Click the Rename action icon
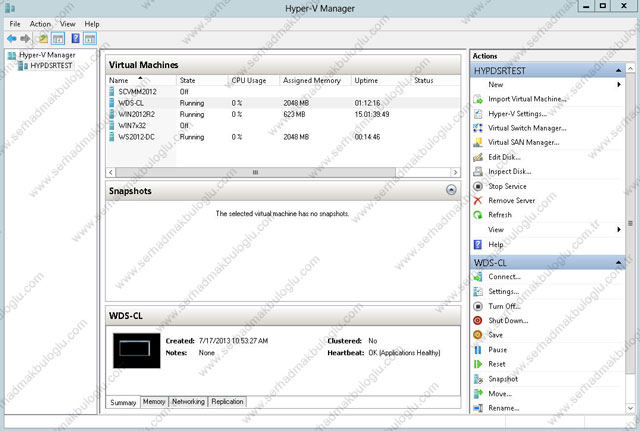Screen dimensions: 640x431 point(478,408)
